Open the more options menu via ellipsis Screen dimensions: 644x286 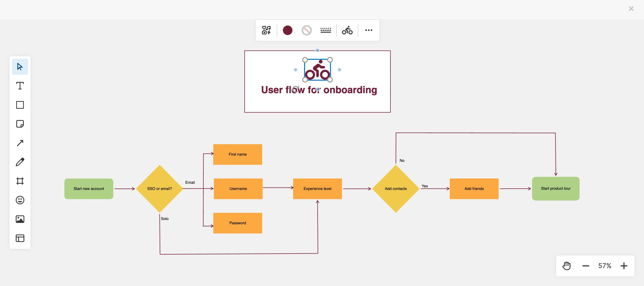click(369, 30)
